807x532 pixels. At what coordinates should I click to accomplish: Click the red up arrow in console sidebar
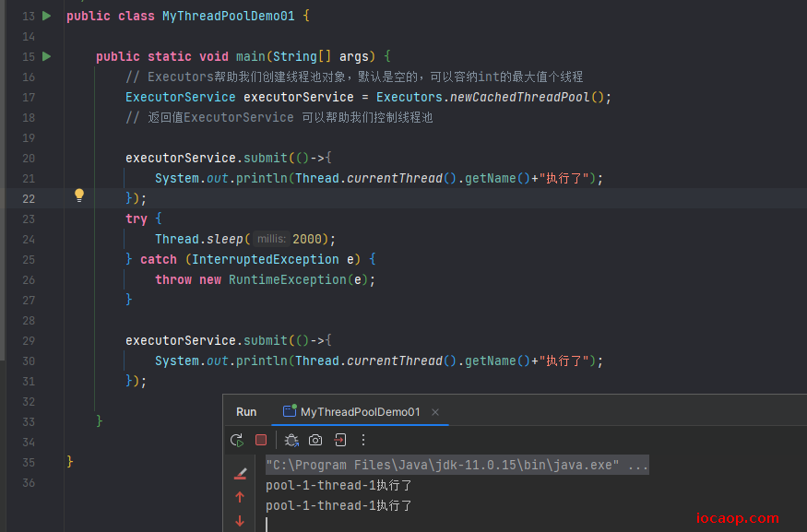240,498
